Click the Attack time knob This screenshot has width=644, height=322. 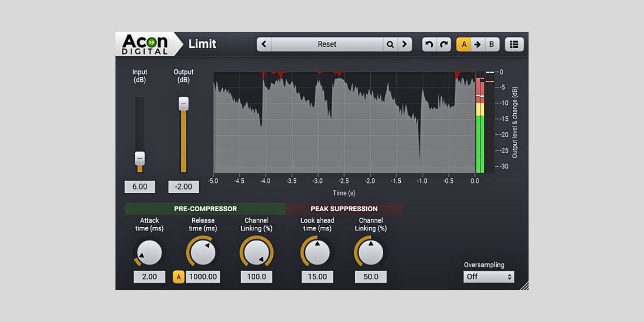149,253
